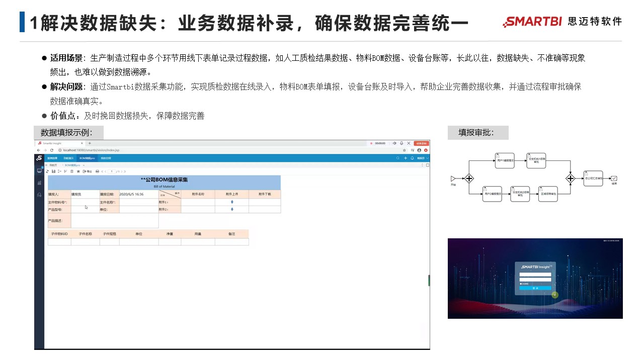This screenshot has height=362, width=644.
Task: Click the blue login button
Action: tap(535, 288)
